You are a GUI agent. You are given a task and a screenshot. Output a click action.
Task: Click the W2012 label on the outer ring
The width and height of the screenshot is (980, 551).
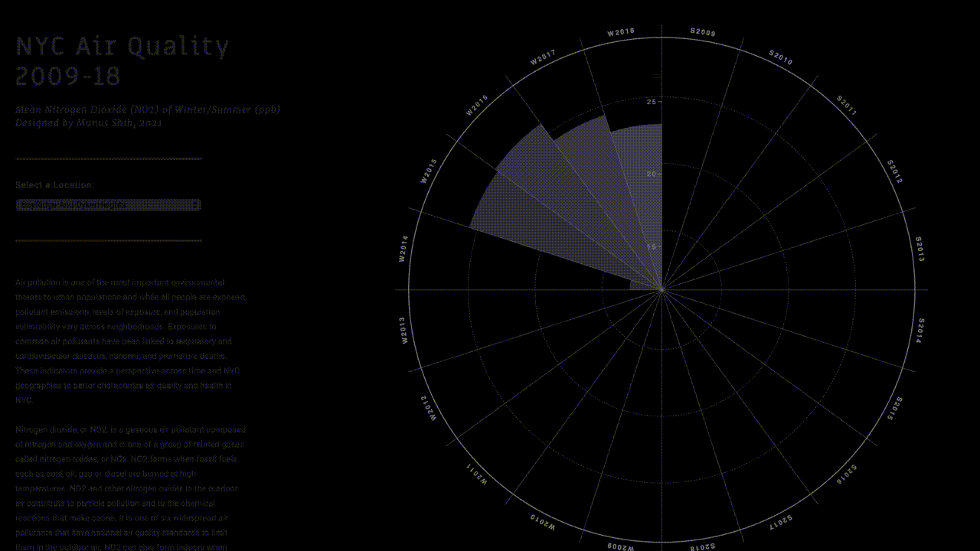[x=430, y=409]
